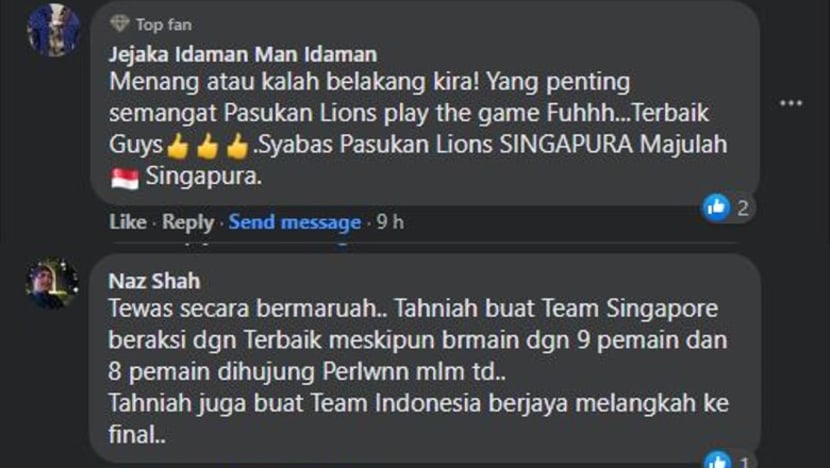Reply to Jejaka Idaman's comment

188,222
